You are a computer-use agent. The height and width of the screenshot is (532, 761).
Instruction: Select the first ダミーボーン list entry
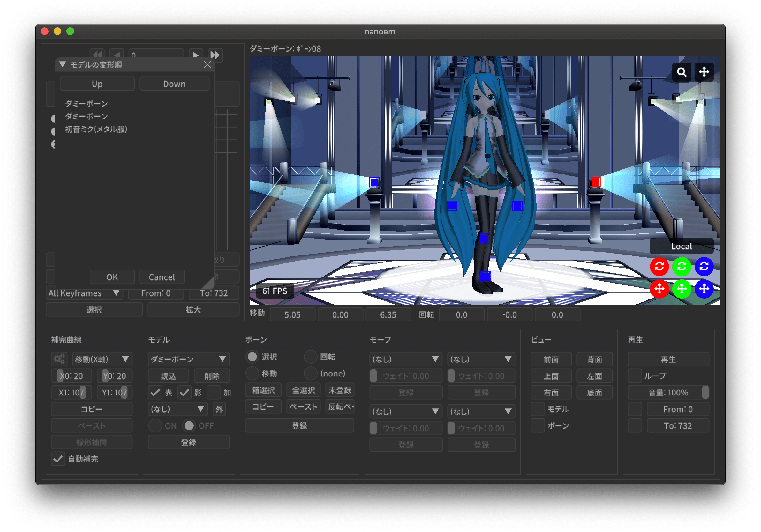coord(87,103)
